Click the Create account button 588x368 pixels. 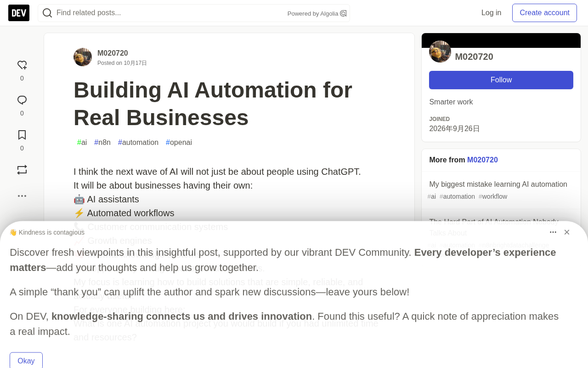pos(544,13)
